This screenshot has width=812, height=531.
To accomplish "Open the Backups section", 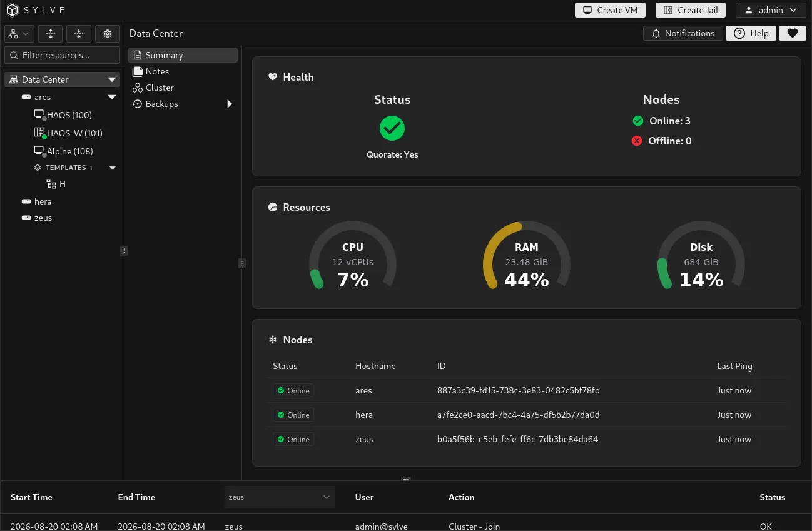I will tap(183, 104).
